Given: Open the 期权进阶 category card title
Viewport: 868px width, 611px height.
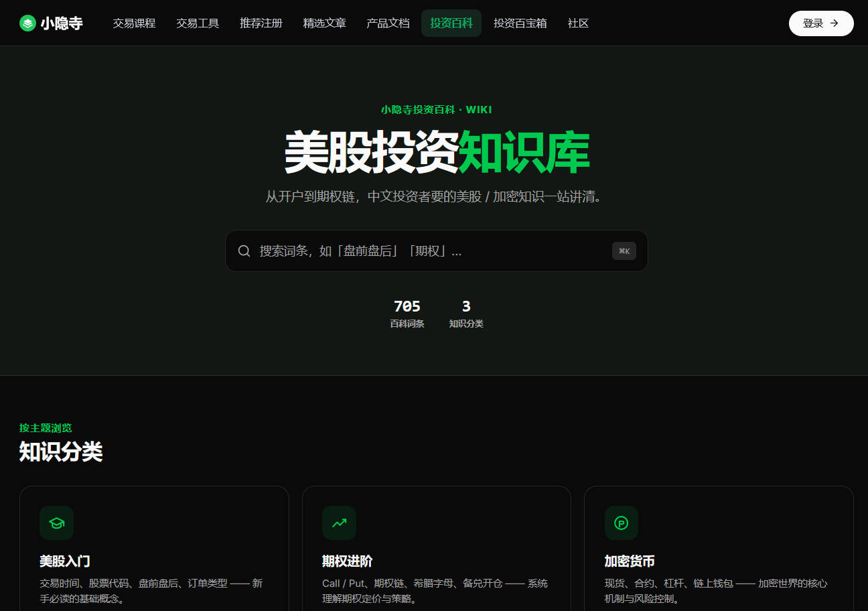Looking at the screenshot, I should pos(348,561).
